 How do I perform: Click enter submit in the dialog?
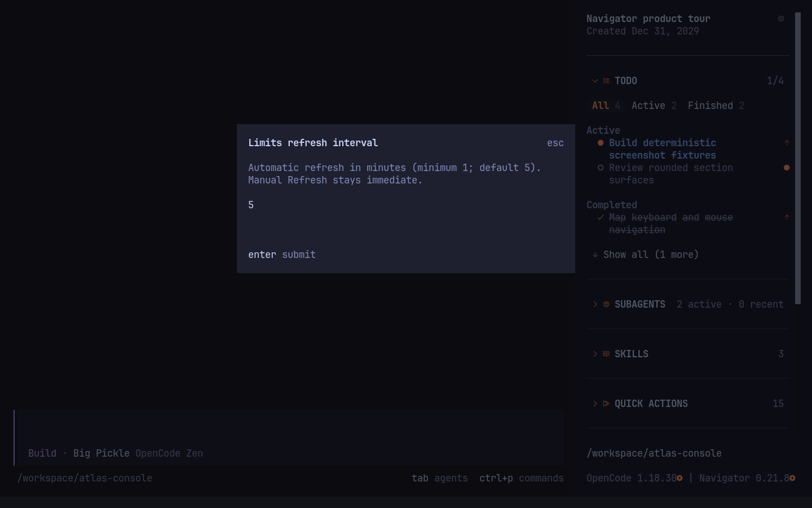282,255
